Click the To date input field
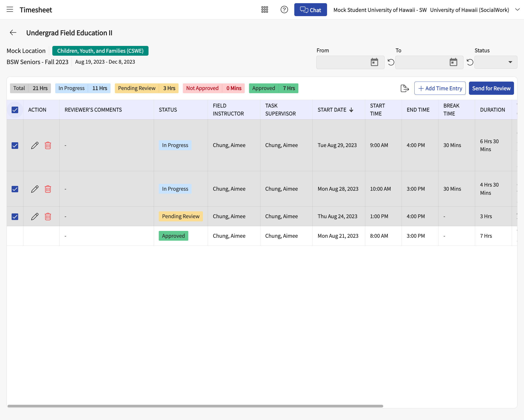 [x=429, y=62]
